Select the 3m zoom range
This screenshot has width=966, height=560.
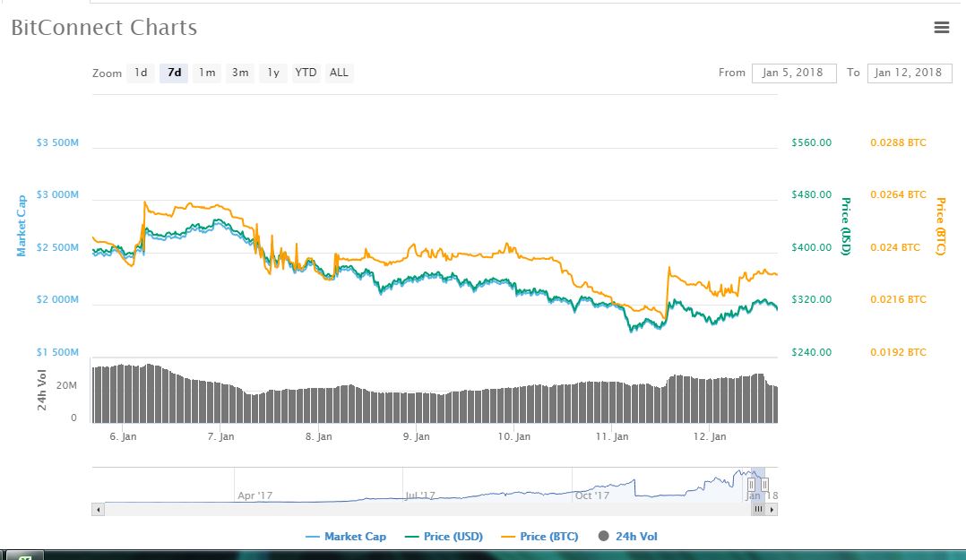click(240, 73)
